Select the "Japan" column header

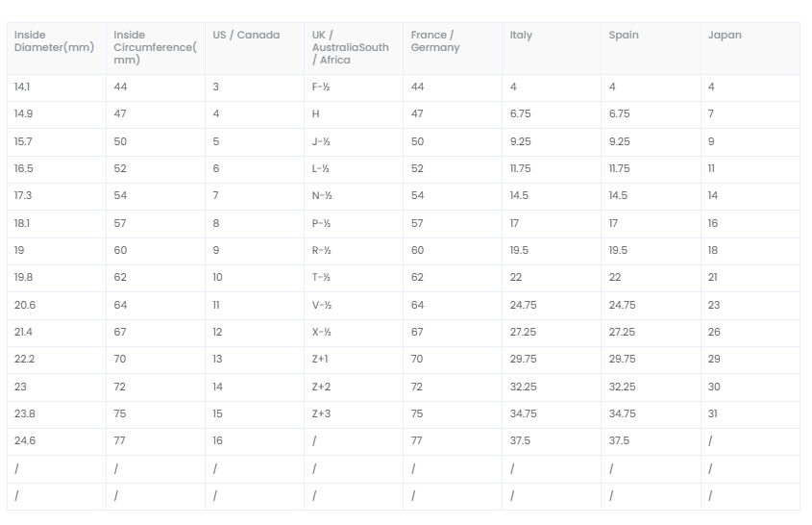point(725,36)
